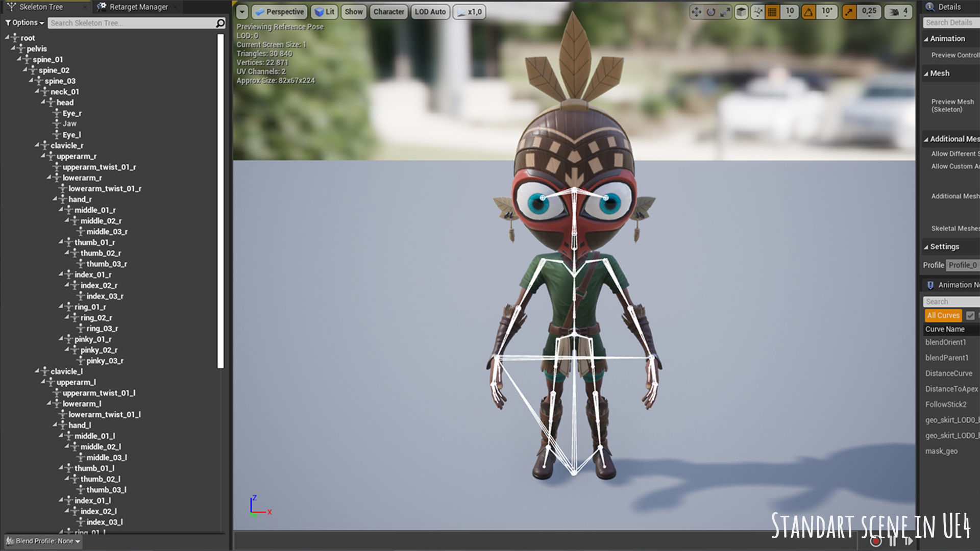This screenshot has height=551, width=980.
Task: Click the bone icon next to pinky_03_r
Action: coord(81,361)
